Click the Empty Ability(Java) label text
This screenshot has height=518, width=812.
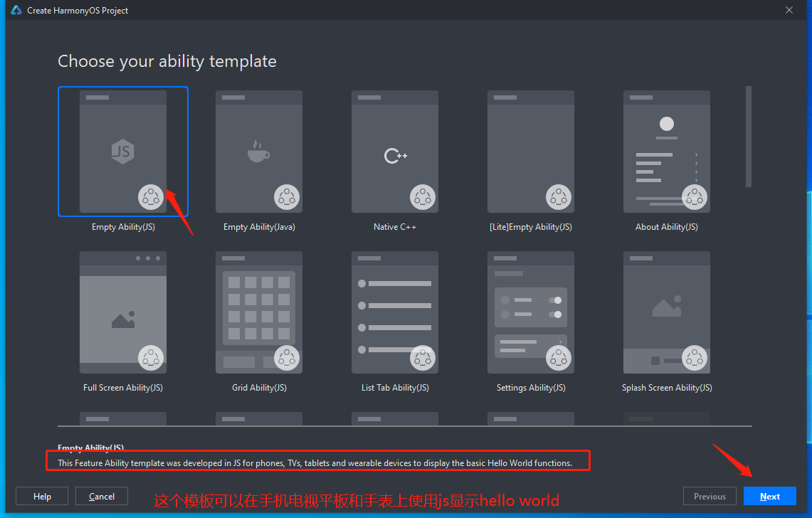[259, 227]
